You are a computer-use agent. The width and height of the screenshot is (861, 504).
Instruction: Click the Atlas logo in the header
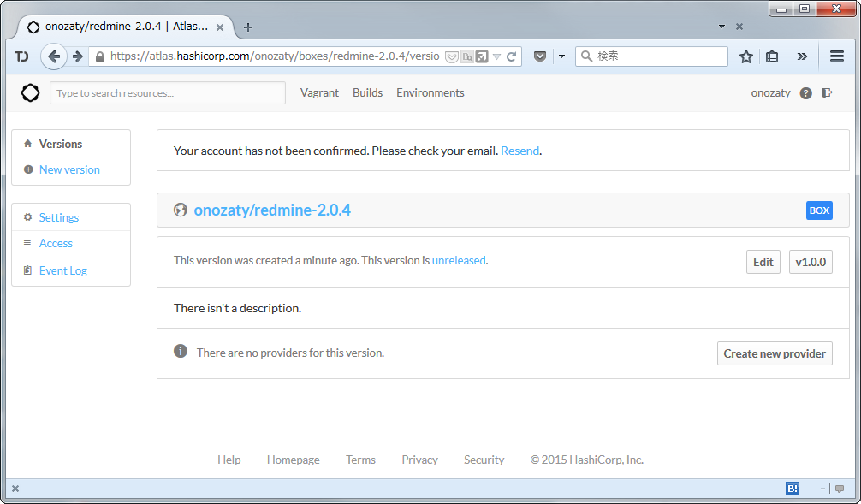(x=30, y=92)
